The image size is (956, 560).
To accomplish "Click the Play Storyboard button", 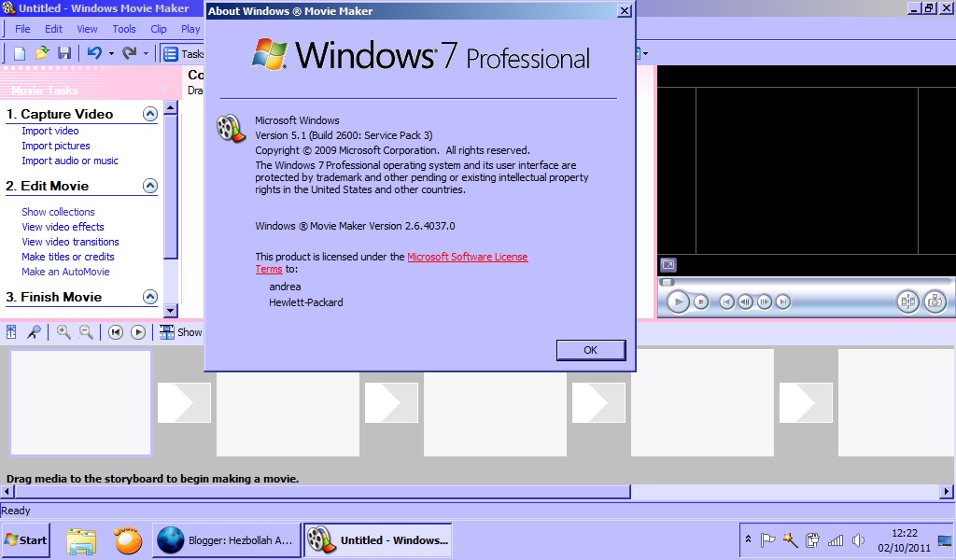I will (138, 332).
